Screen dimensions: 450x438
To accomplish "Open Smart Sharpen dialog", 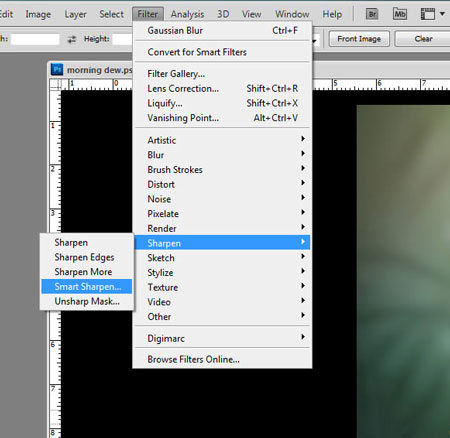I will click(x=87, y=286).
